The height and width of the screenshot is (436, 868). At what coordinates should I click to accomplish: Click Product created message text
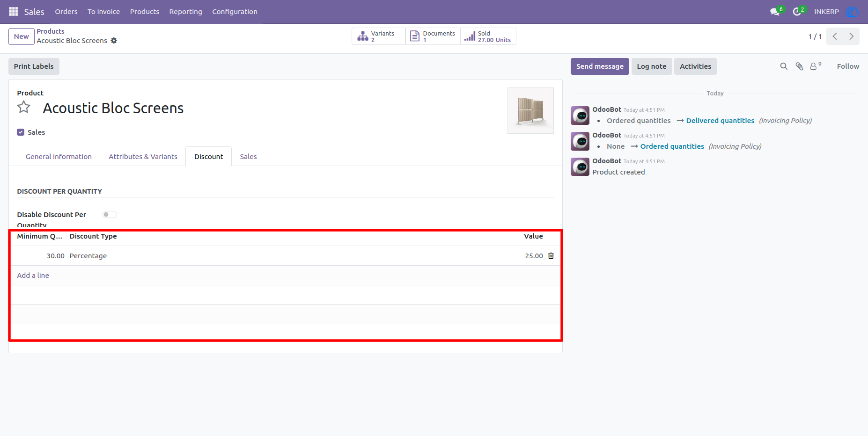point(618,172)
